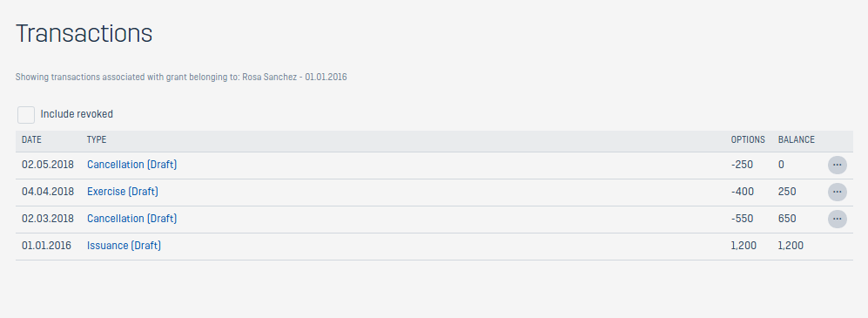Click the -250 options value
The width and height of the screenshot is (868, 318).
[743, 165]
